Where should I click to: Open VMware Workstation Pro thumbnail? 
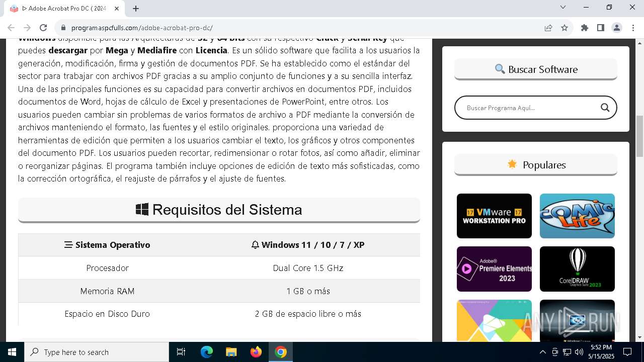click(x=494, y=216)
